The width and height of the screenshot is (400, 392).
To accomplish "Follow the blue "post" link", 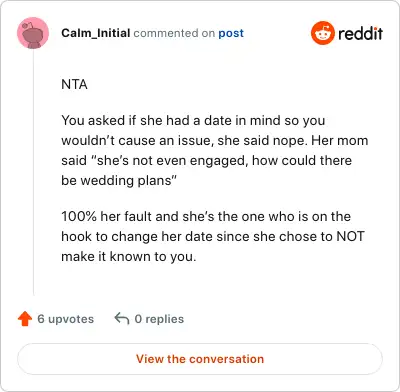I will click(x=231, y=33).
